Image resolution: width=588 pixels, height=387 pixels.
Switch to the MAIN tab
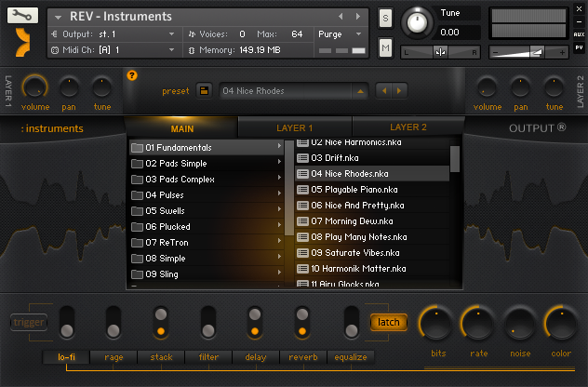181,127
